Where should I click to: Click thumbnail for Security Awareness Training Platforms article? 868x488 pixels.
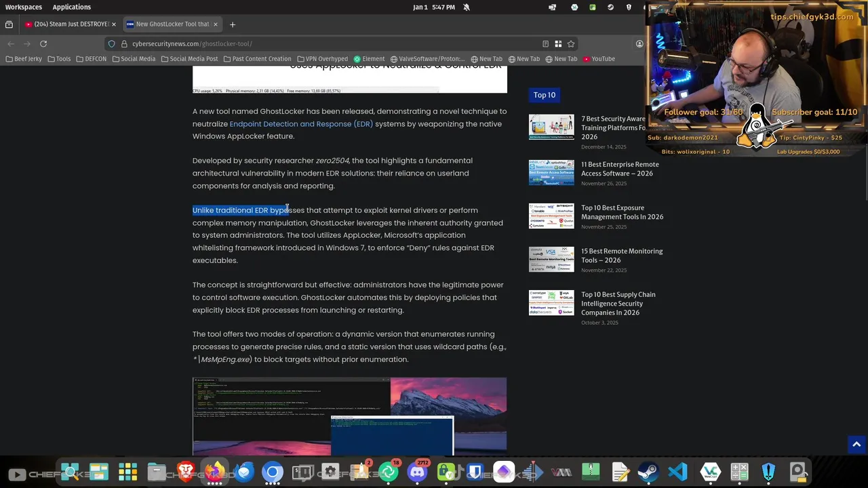pyautogui.click(x=551, y=127)
